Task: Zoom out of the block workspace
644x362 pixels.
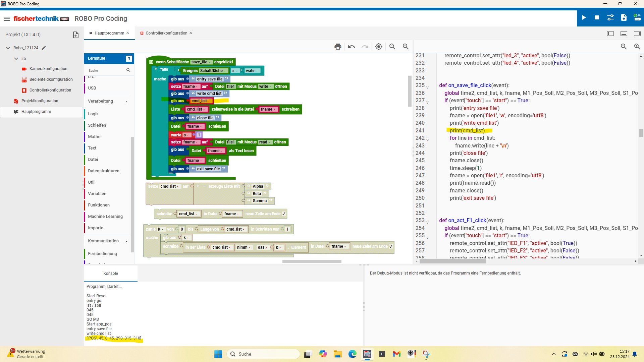Action: tap(392, 47)
